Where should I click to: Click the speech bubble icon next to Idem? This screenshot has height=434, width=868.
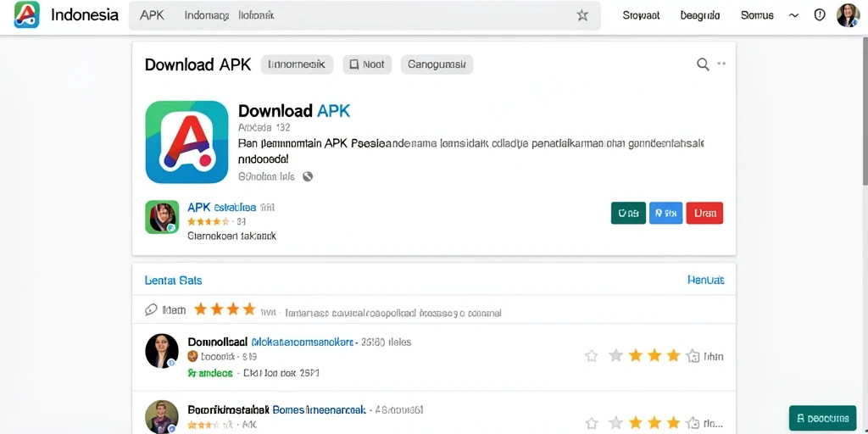pyautogui.click(x=151, y=310)
